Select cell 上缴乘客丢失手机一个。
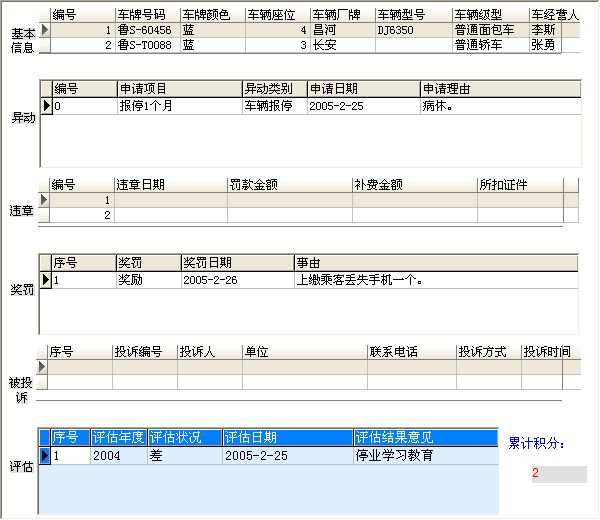The height and width of the screenshot is (520, 600). [x=436, y=280]
